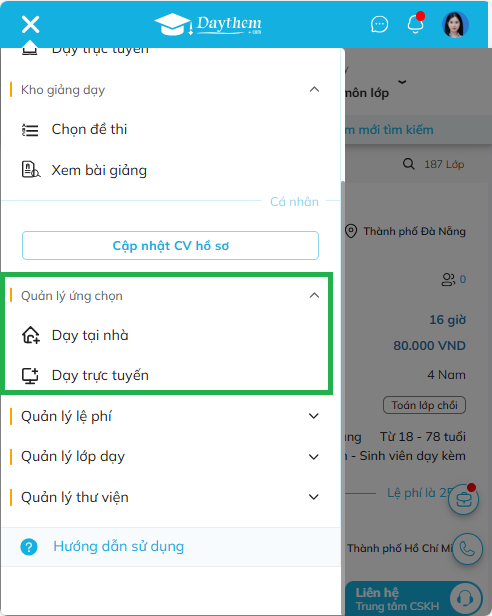Click the floating phone call icon
The width and height of the screenshot is (492, 616).
467,549
